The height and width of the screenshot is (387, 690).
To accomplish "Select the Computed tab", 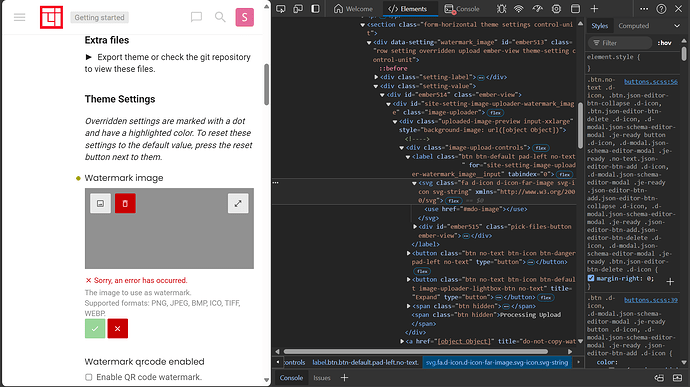I will [x=634, y=26].
